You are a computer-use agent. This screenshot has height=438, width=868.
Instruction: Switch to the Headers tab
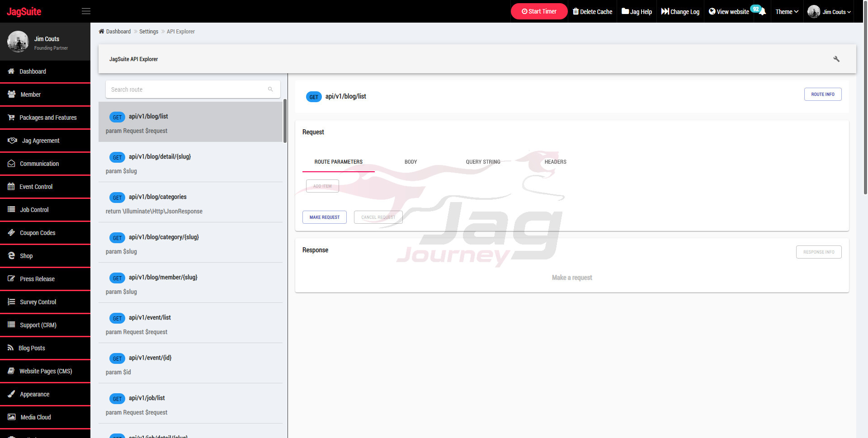pyautogui.click(x=555, y=162)
